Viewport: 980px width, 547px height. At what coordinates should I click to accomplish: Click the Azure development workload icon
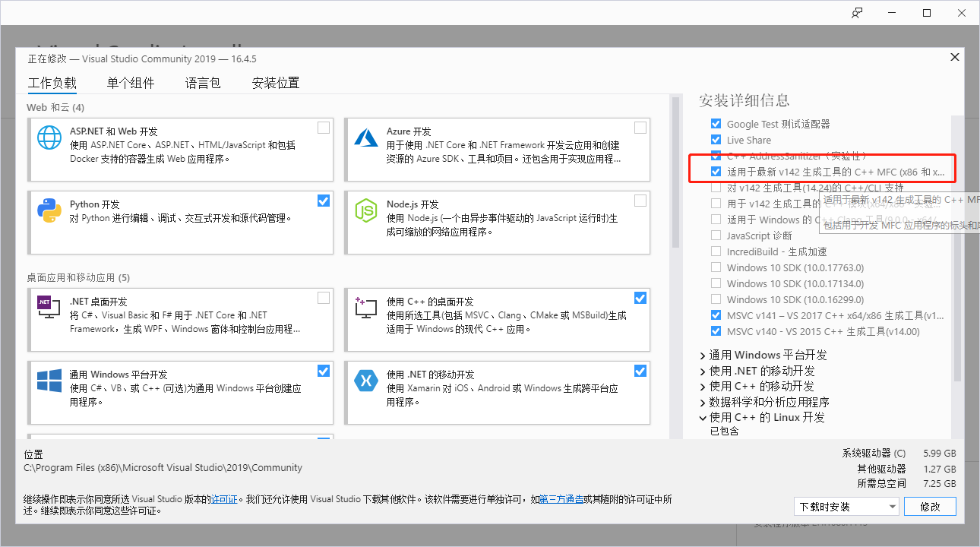366,138
